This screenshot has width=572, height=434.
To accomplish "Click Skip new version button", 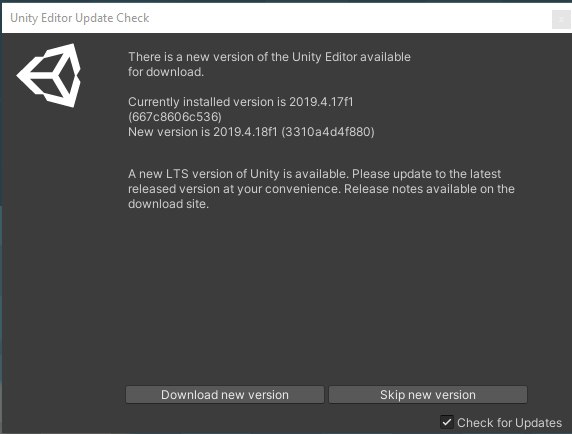I will (428, 395).
